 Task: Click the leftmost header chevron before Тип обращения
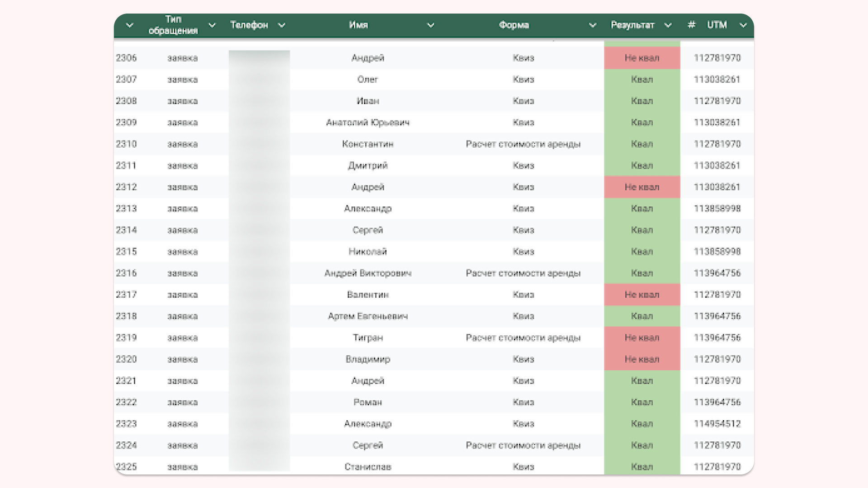point(129,25)
